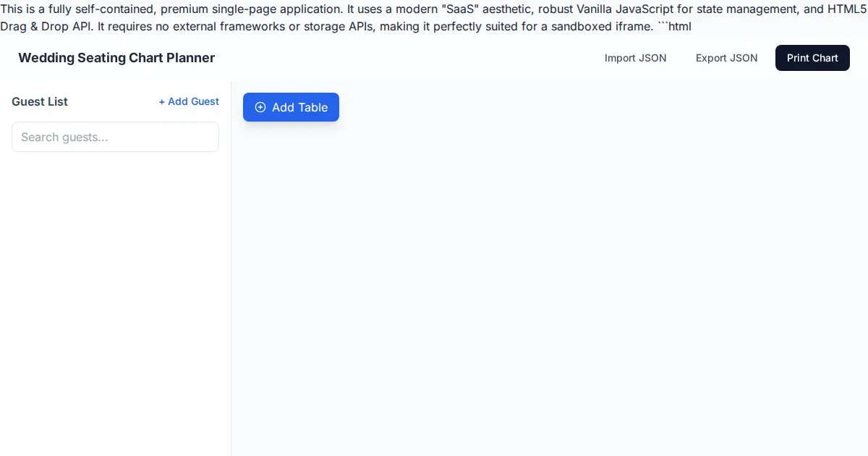The width and height of the screenshot is (868, 456).
Task: Click the Wedding Seating Chart Planner title
Action: [x=116, y=58]
